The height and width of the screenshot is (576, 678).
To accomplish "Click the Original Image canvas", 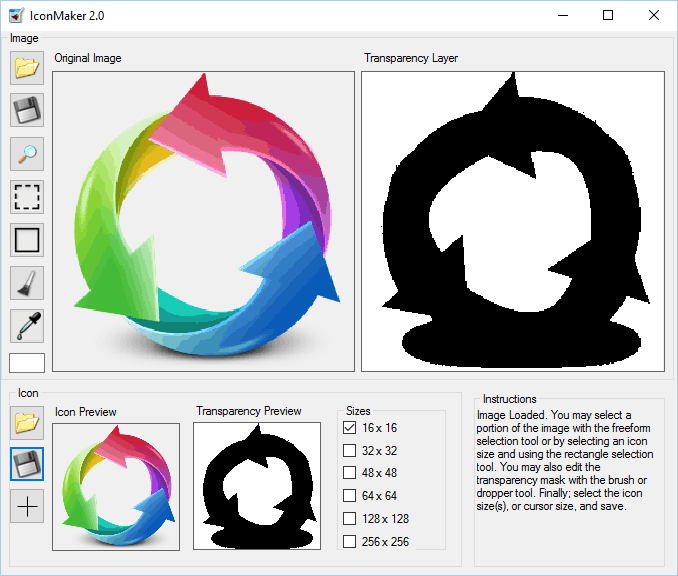I will tap(203, 221).
